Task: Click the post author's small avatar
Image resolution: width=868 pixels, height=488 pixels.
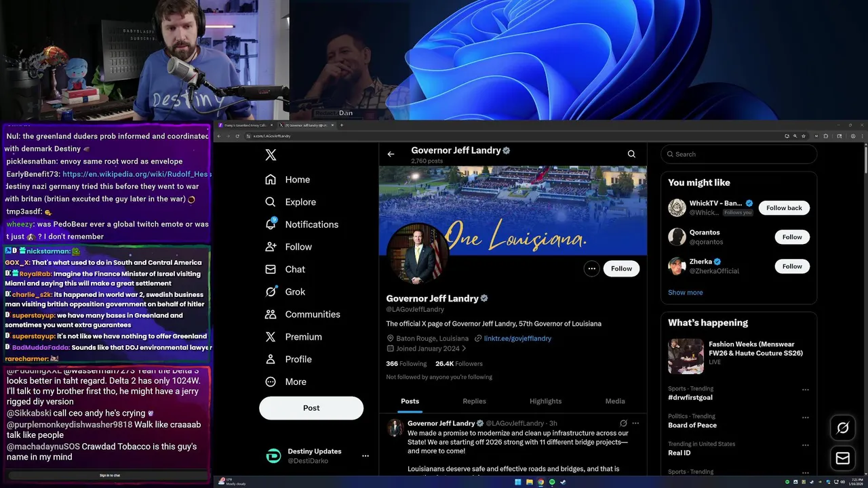Action: [395, 427]
